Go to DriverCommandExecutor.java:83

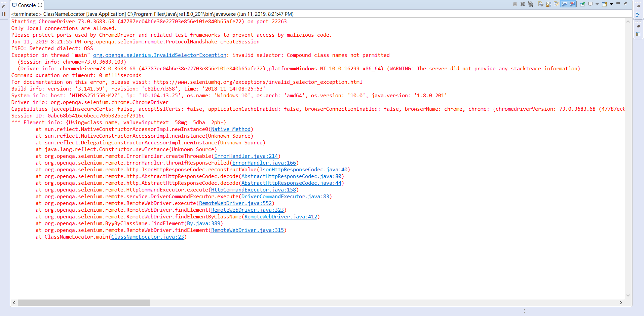point(285,197)
